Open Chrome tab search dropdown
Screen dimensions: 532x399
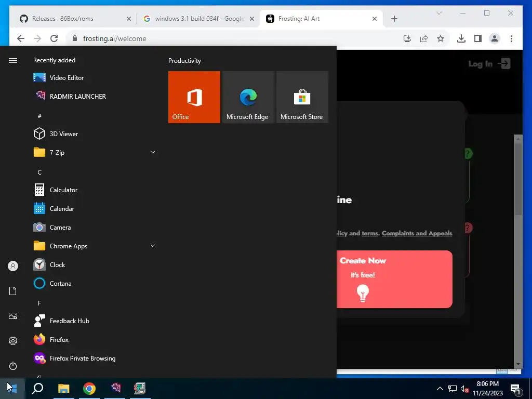click(x=438, y=13)
